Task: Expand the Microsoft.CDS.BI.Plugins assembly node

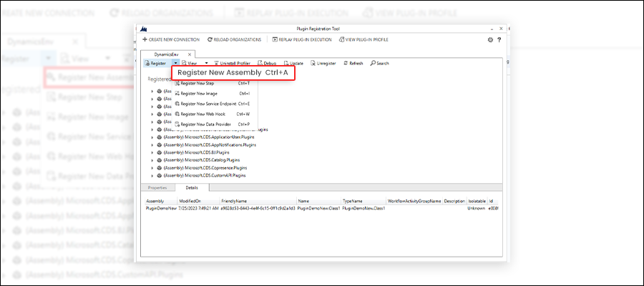Action: pos(152,152)
